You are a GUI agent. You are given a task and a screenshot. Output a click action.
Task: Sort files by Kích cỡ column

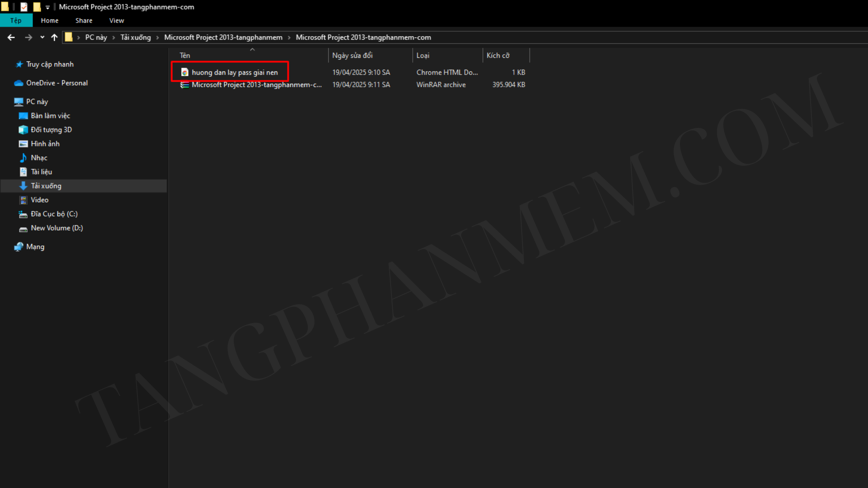point(498,55)
